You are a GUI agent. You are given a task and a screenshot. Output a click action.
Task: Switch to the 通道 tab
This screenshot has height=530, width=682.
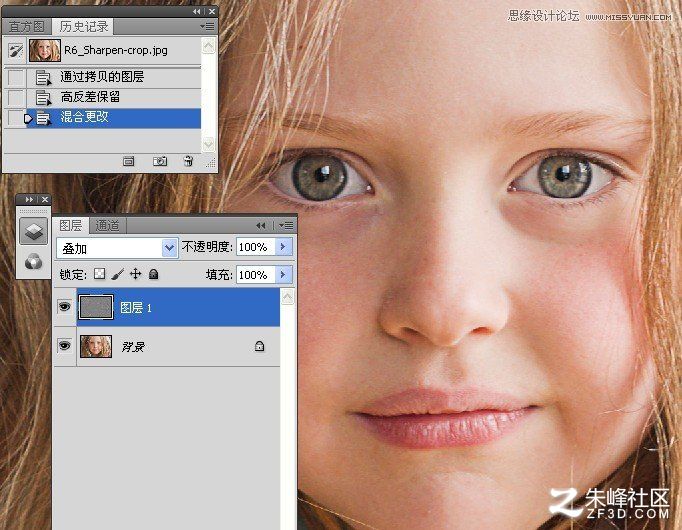click(107, 225)
